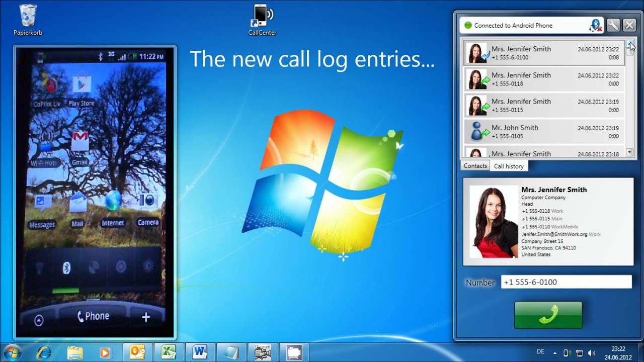The width and height of the screenshot is (644, 362).
Task: Click the taskbar volume speaker icon
Action: tap(591, 353)
